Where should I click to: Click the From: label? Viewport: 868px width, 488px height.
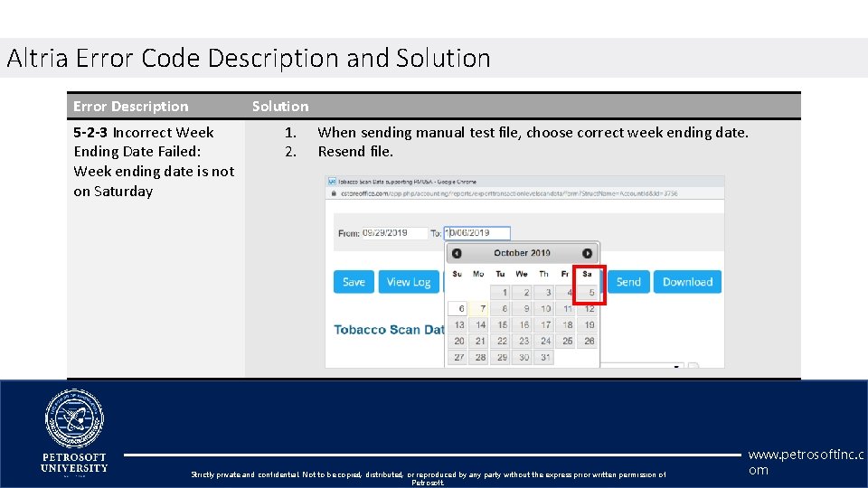click(x=349, y=233)
